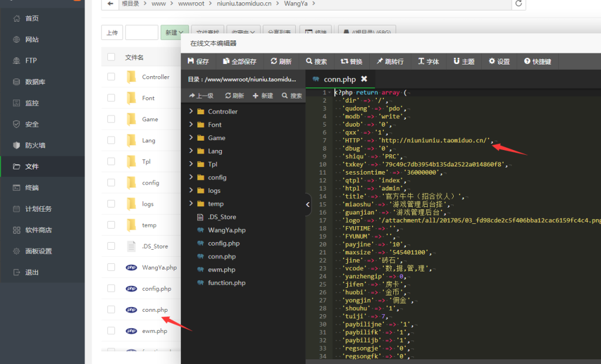Go to Firewall in left sidebar

click(x=35, y=145)
